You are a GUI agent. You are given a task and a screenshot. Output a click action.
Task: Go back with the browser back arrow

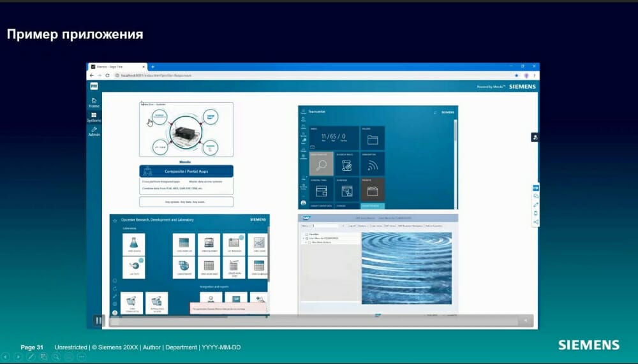coord(91,75)
